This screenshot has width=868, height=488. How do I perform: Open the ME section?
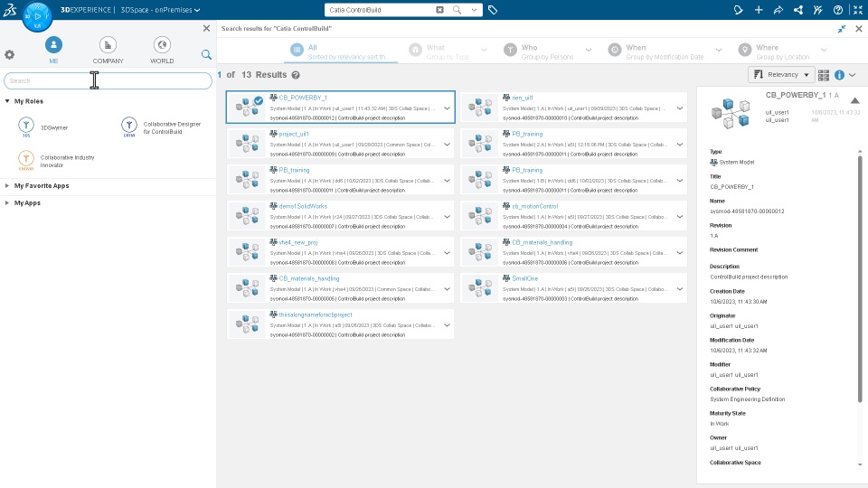(x=53, y=50)
